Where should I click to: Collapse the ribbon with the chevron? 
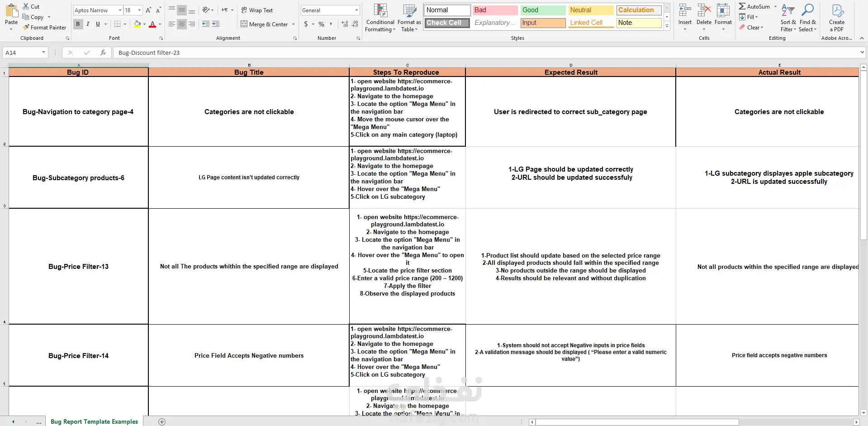coord(862,38)
